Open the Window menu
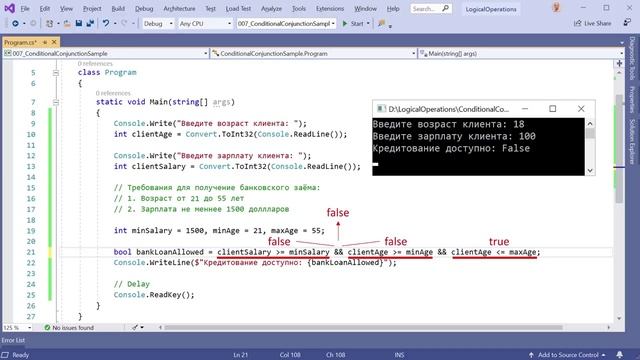The image size is (640, 360). 365,9
